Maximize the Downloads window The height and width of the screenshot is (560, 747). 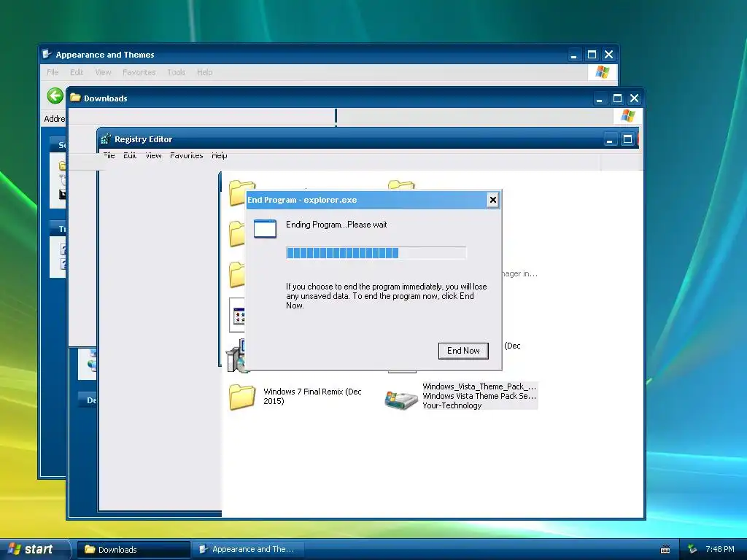(x=617, y=98)
